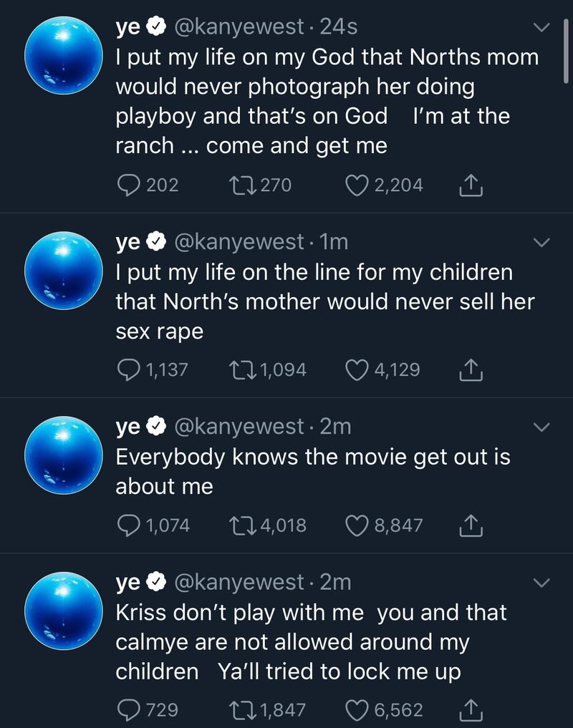Share the tweet posted 24s ago
Viewport: 573px width, 728px height.
click(470, 186)
